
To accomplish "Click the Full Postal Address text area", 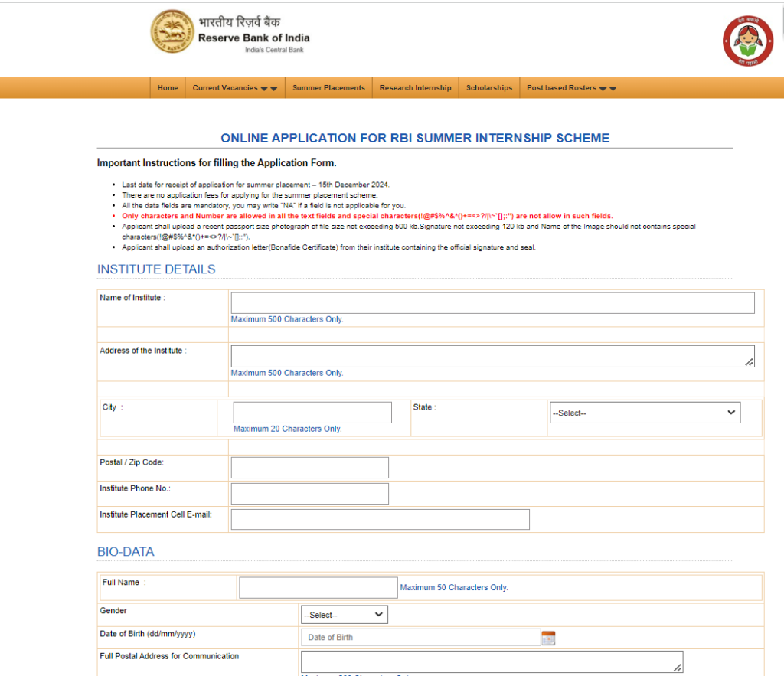I will 492,662.
